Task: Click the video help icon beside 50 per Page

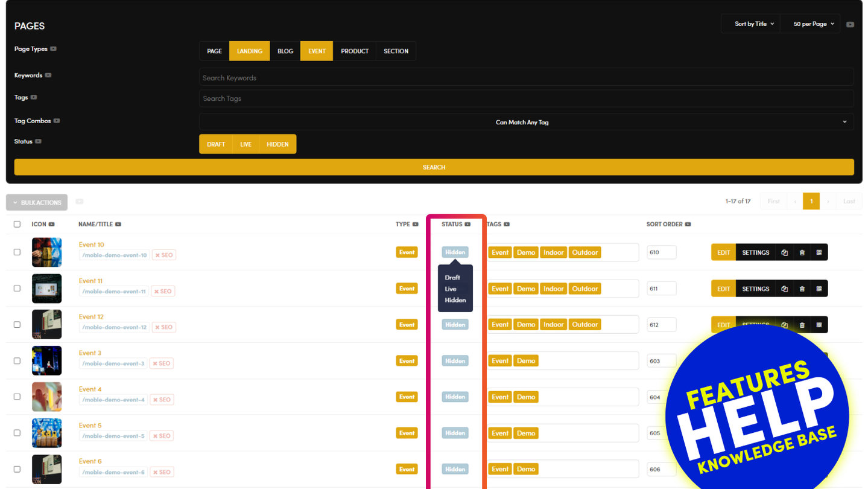Action: 850,24
